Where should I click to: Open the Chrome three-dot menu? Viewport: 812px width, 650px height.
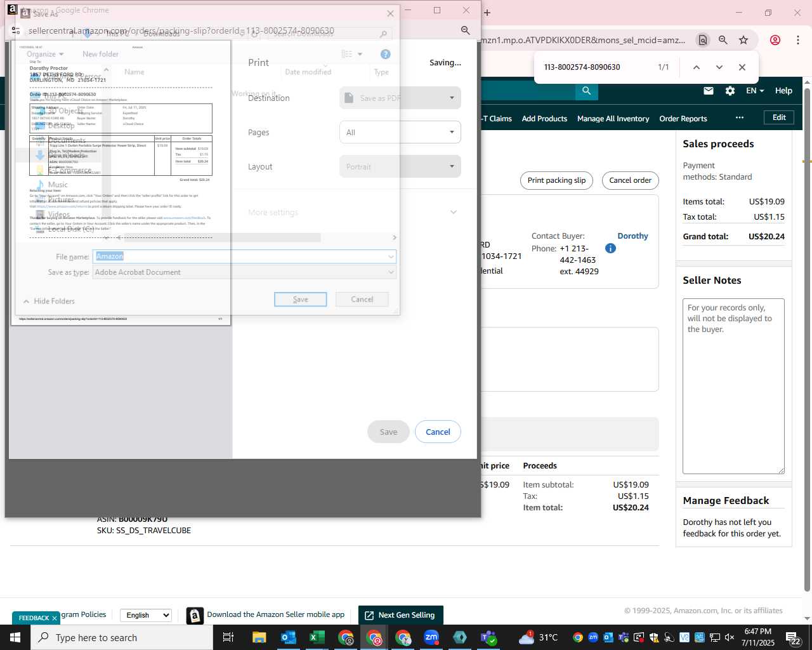[x=797, y=40]
